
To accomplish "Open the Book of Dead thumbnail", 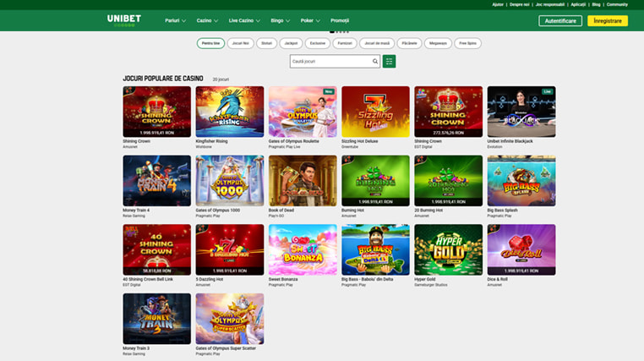I will tap(303, 181).
